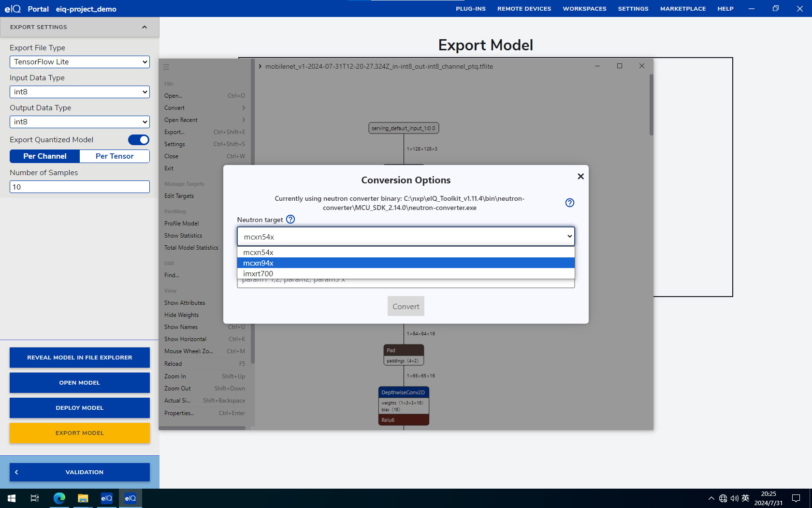The image size is (812, 508).
Task: Close the Conversion Options dialog
Action: (x=580, y=177)
